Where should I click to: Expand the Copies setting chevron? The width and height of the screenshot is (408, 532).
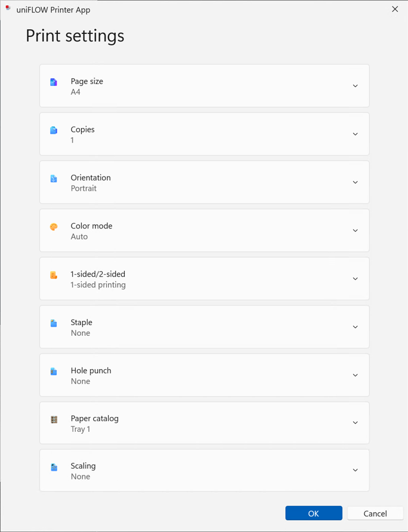(x=355, y=134)
